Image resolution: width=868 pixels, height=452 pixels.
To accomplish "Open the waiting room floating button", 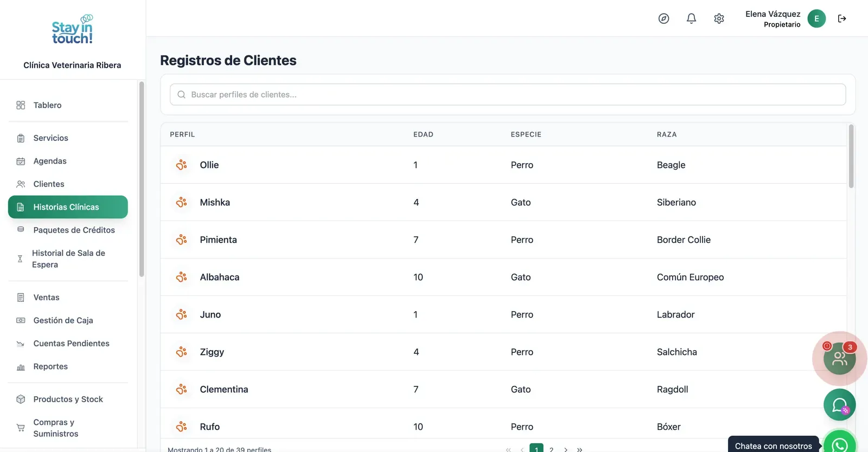I will [x=839, y=358].
